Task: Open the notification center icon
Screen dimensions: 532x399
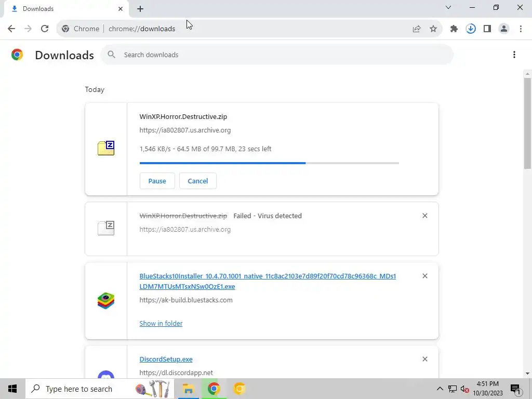Action: (x=516, y=389)
